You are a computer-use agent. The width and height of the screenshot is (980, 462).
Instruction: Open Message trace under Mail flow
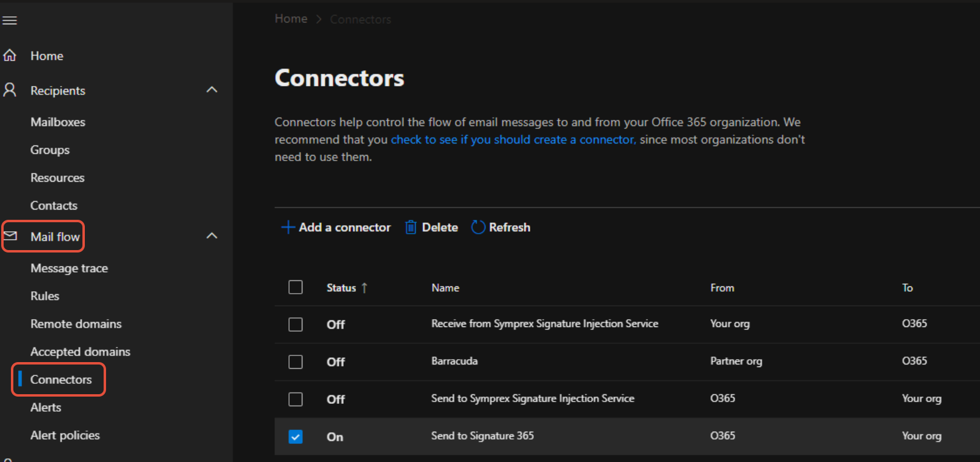[69, 268]
